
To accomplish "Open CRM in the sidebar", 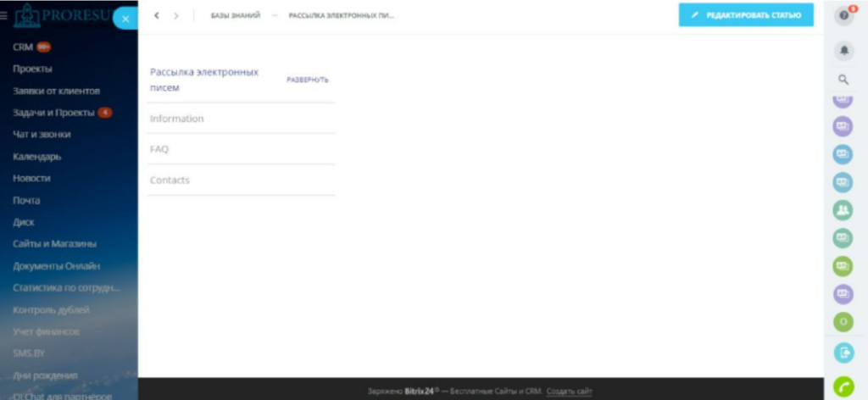I will pyautogui.click(x=23, y=47).
